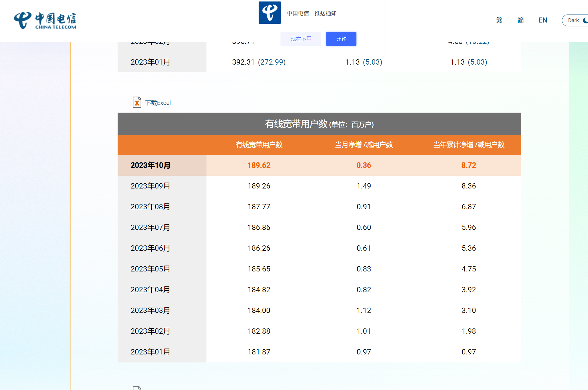Select the 2023年07月 row label

[x=150, y=228]
